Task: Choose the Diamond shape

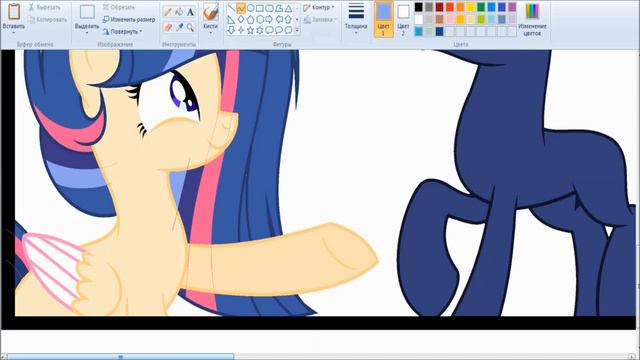Action: (241, 19)
